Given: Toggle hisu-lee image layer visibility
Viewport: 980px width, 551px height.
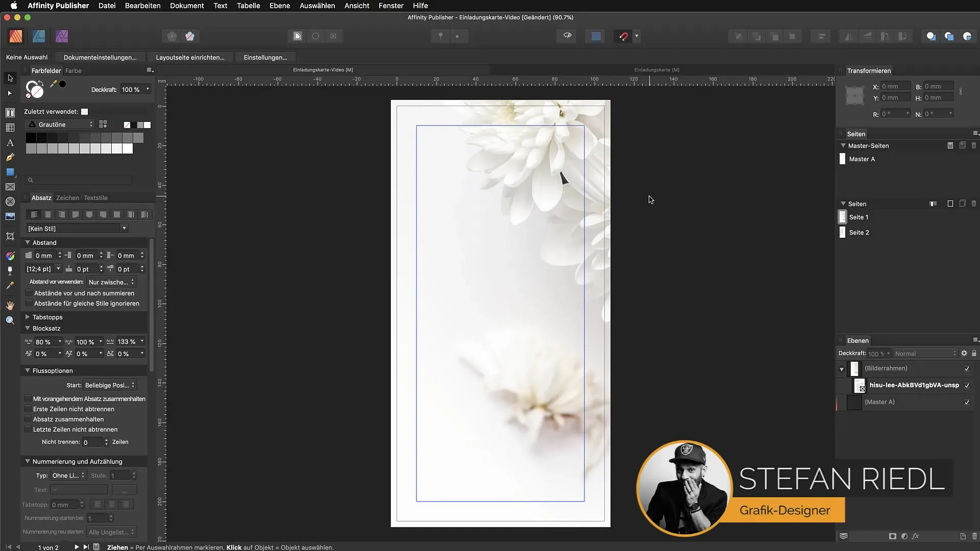Looking at the screenshot, I should point(967,385).
